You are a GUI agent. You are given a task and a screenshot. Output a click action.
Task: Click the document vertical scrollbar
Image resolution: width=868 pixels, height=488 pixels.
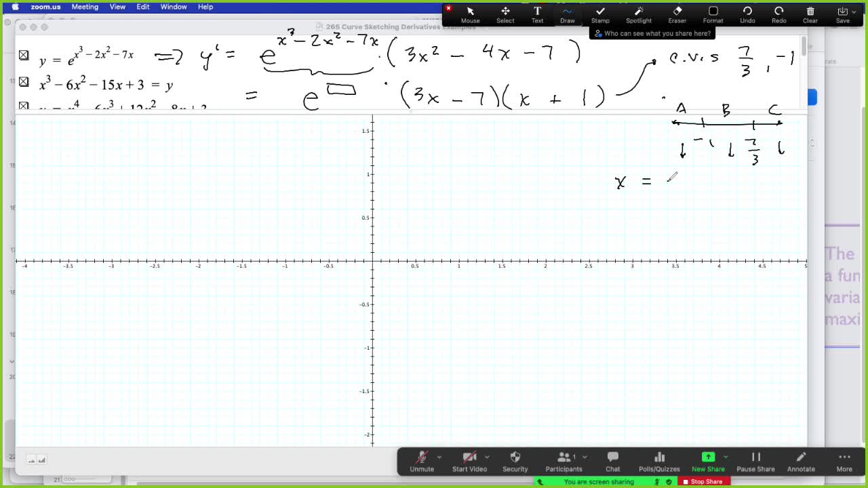(x=804, y=47)
